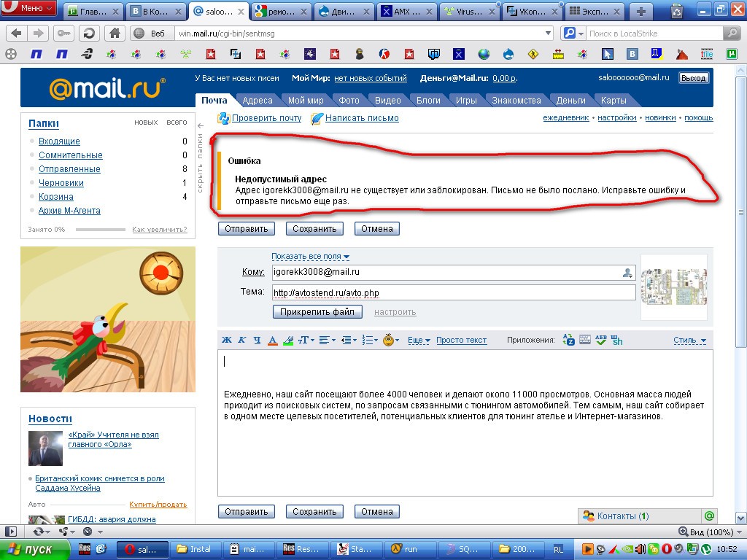Click top Сохранить button
This screenshot has width=747, height=560.
[x=314, y=228]
